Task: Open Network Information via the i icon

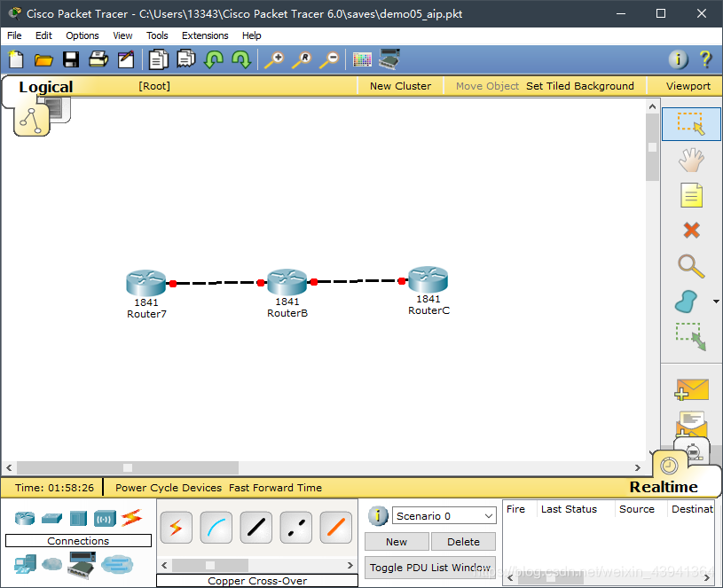Action: pyautogui.click(x=679, y=59)
